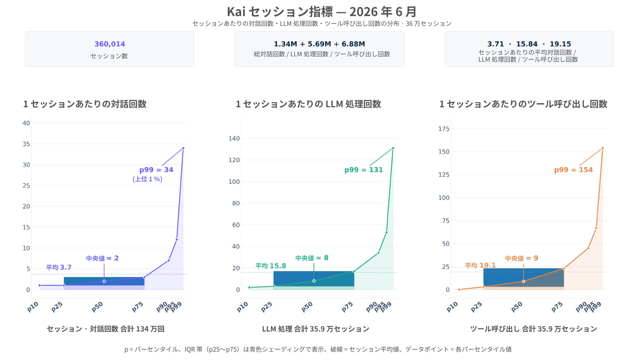The image size is (644, 362).
Task: Click the p10 data point on the tool calls chart
Action: pyautogui.click(x=459, y=290)
